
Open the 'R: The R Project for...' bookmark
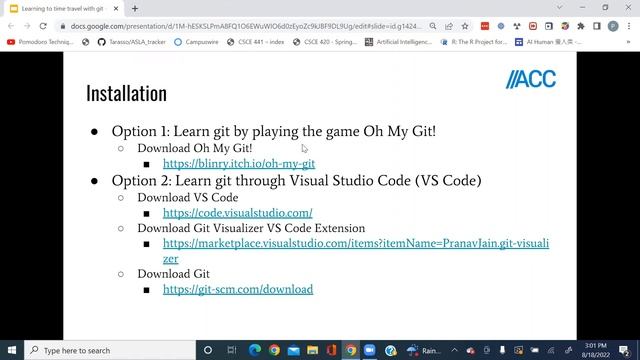[473, 42]
